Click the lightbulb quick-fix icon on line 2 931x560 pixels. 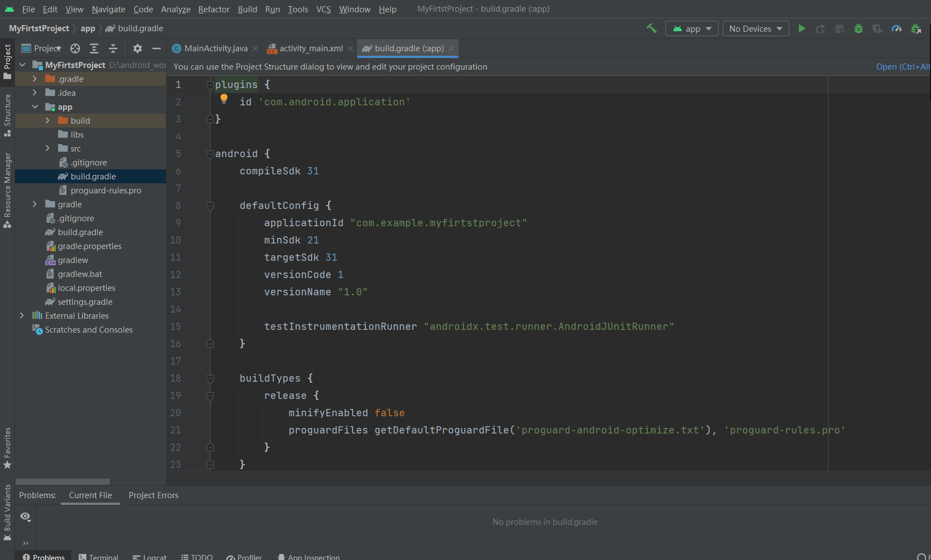[224, 99]
